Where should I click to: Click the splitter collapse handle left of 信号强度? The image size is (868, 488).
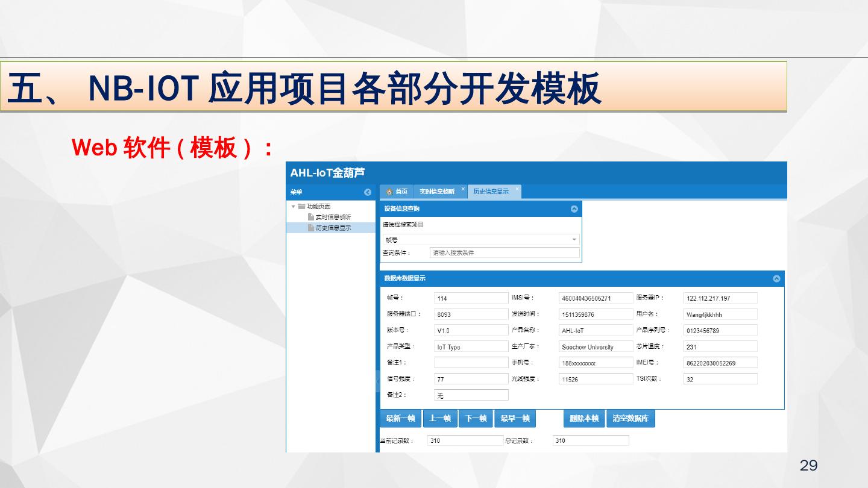(378, 381)
